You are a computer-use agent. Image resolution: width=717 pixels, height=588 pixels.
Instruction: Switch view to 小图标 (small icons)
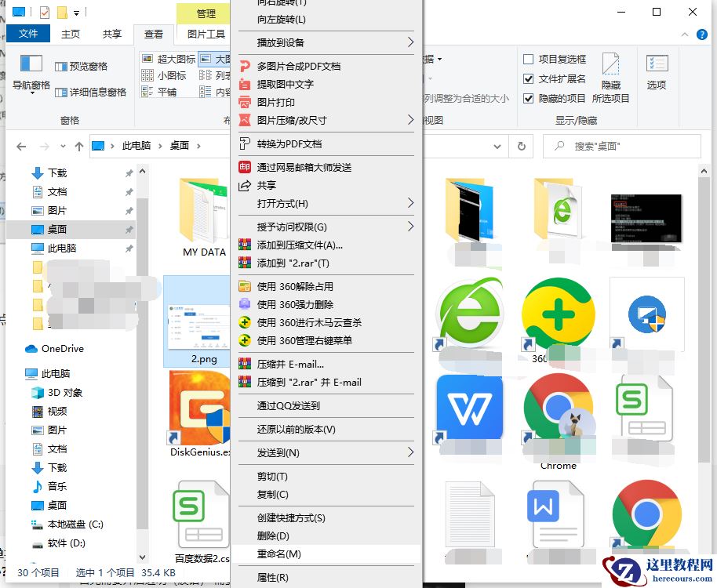165,74
